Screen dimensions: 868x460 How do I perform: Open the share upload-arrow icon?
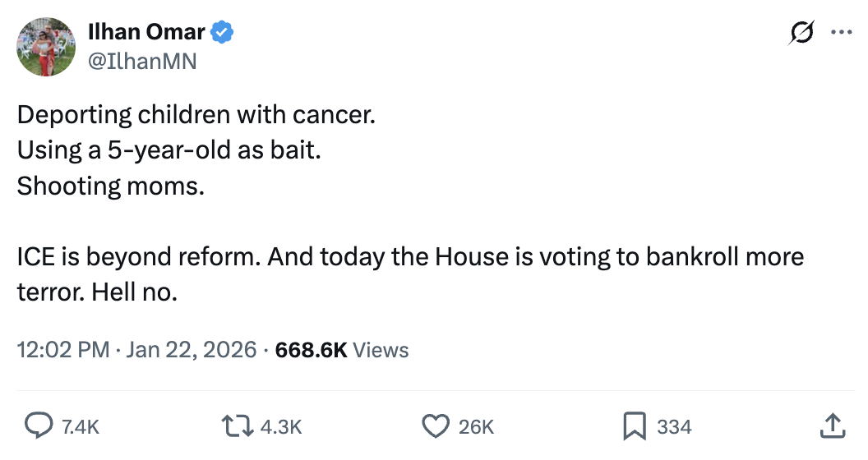tap(832, 425)
